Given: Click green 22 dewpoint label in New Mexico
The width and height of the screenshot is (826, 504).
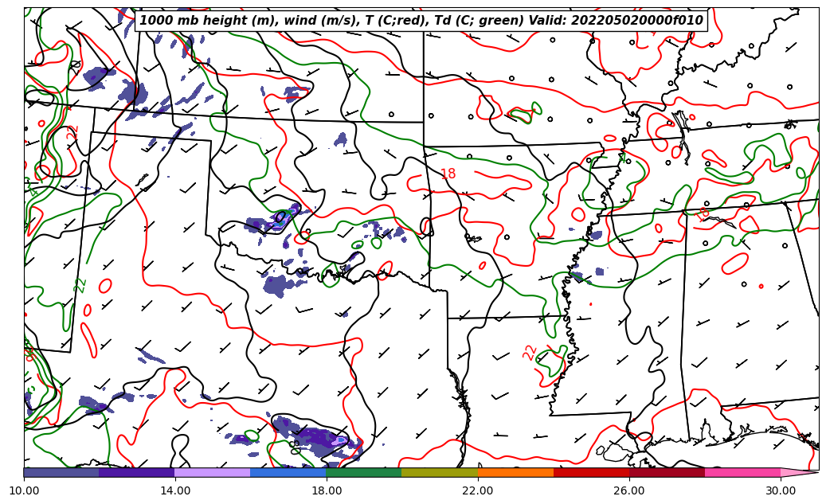Looking at the screenshot, I should pos(80,285).
